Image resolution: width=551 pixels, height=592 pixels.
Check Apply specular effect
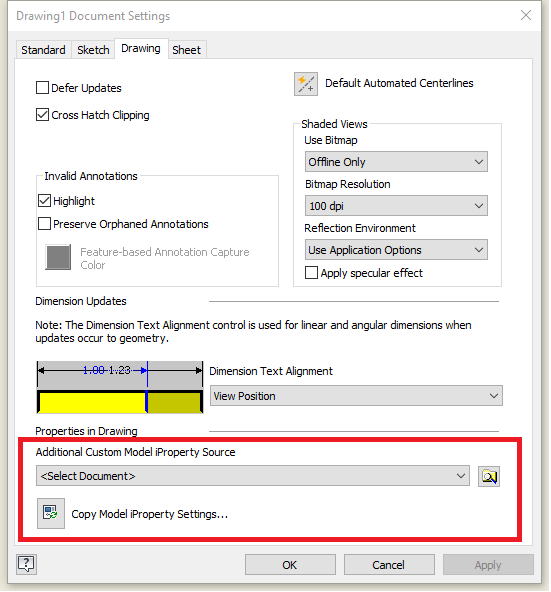point(311,273)
